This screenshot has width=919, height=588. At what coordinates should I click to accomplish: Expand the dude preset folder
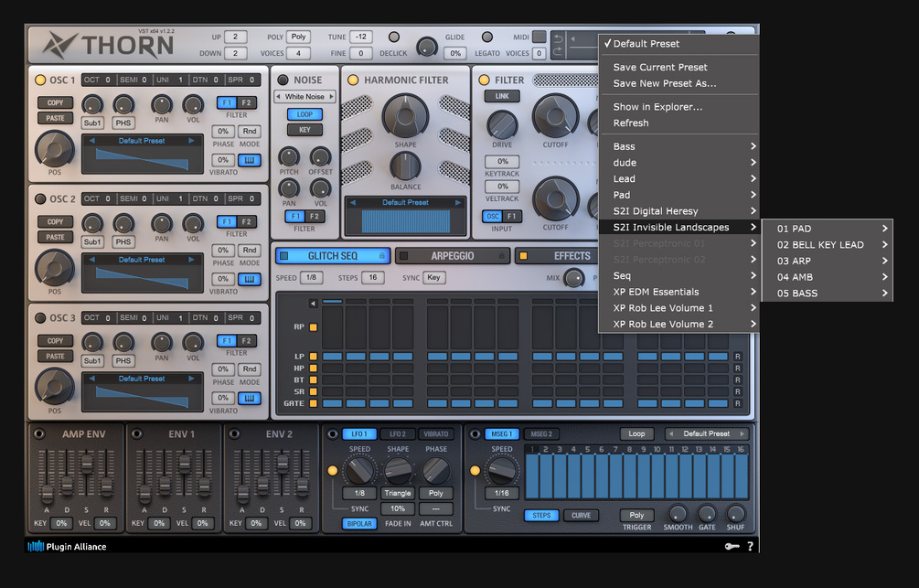click(679, 163)
